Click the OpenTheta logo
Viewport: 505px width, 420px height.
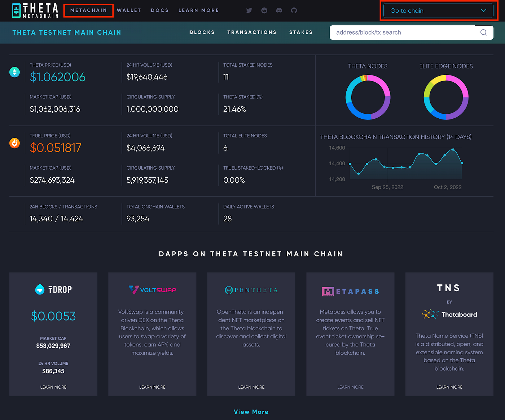click(x=251, y=290)
